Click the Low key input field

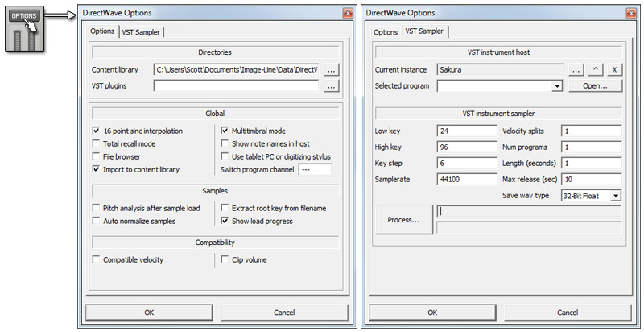467,131
